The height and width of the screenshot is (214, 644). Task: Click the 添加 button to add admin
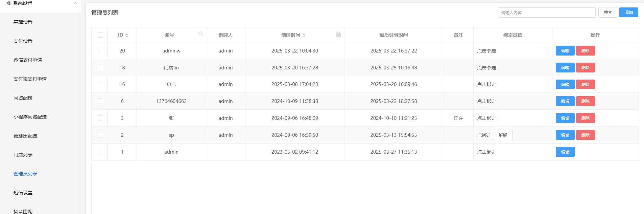[x=628, y=13]
